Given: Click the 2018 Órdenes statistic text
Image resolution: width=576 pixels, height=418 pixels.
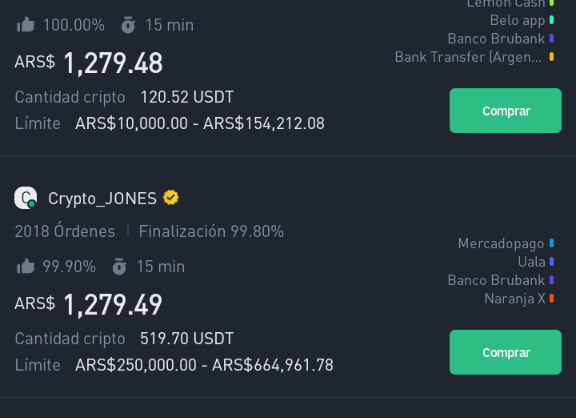Looking at the screenshot, I should pyautogui.click(x=65, y=231).
